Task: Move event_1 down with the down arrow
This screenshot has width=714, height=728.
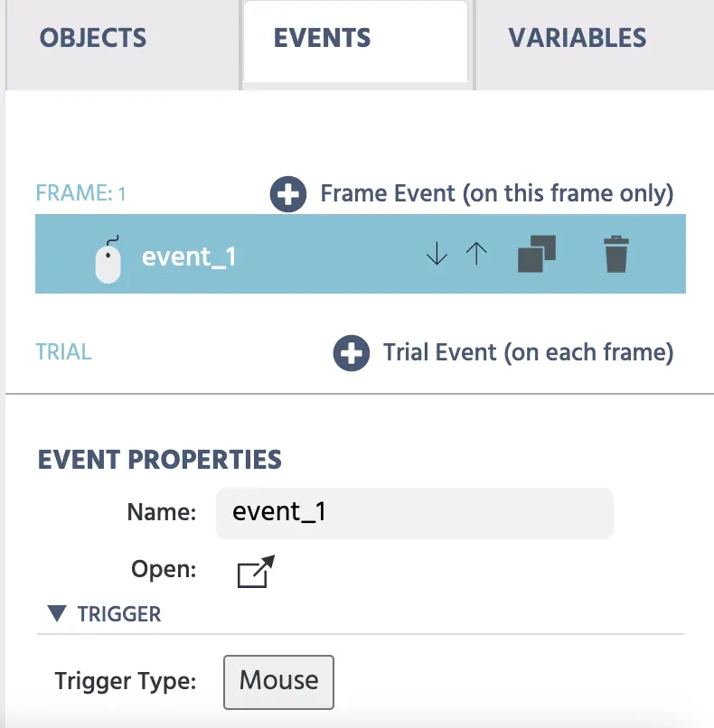Action: coord(437,256)
